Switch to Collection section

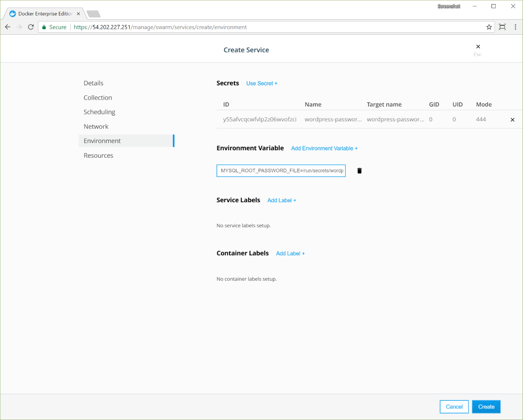tap(98, 98)
